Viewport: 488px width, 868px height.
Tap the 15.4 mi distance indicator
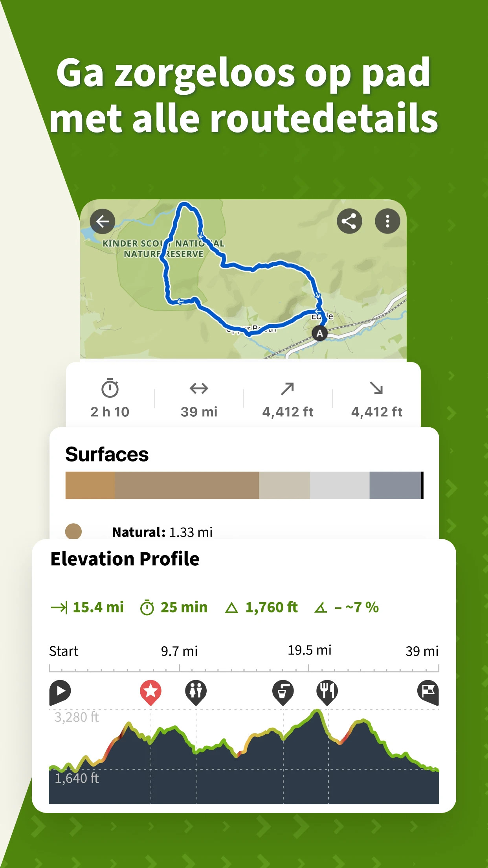87,607
